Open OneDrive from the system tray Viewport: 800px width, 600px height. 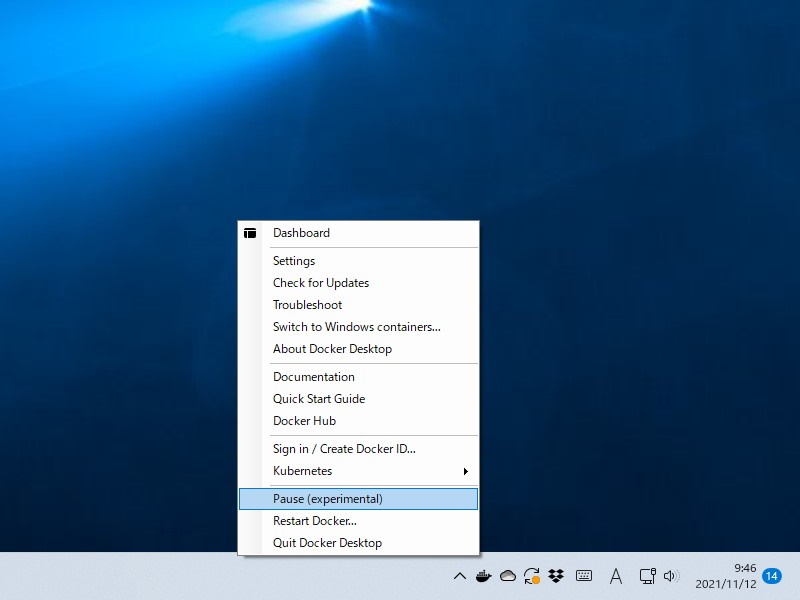click(509, 576)
